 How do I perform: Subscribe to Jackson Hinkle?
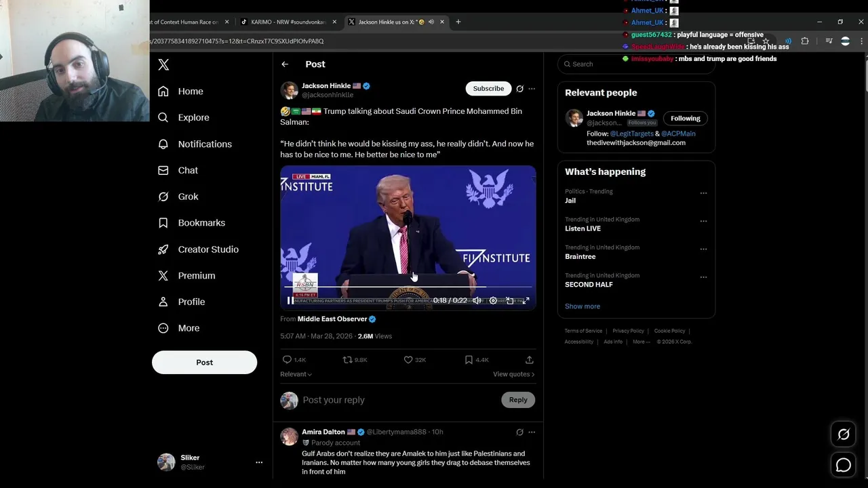pos(488,89)
